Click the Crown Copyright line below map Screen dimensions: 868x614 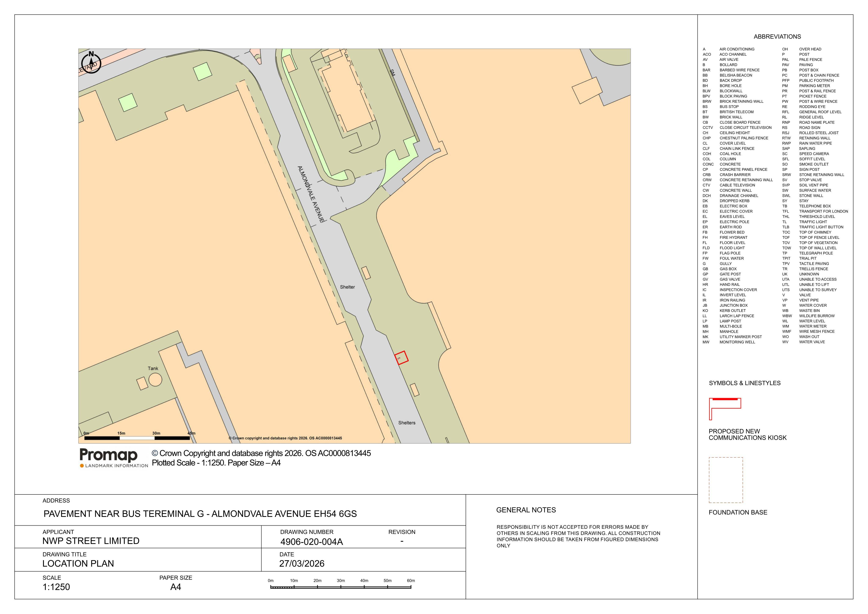coord(261,453)
